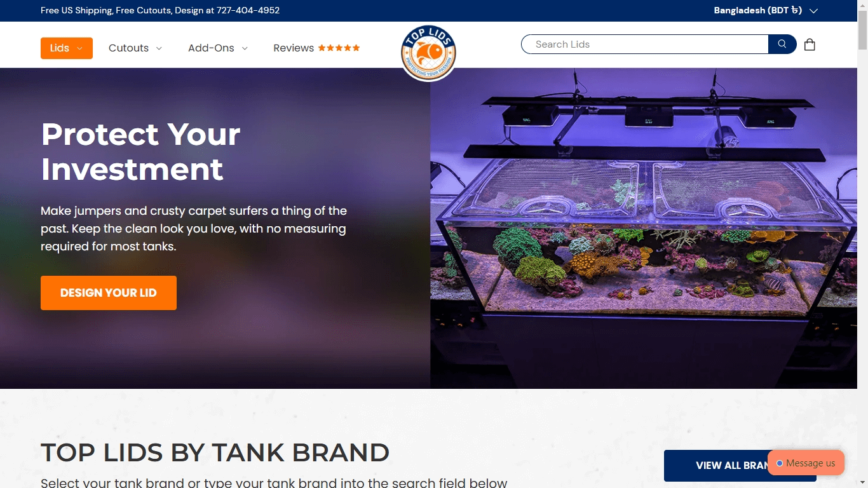Screen dimensions: 868x488
Task: Click the Top Lids fish logo
Action: click(x=428, y=53)
